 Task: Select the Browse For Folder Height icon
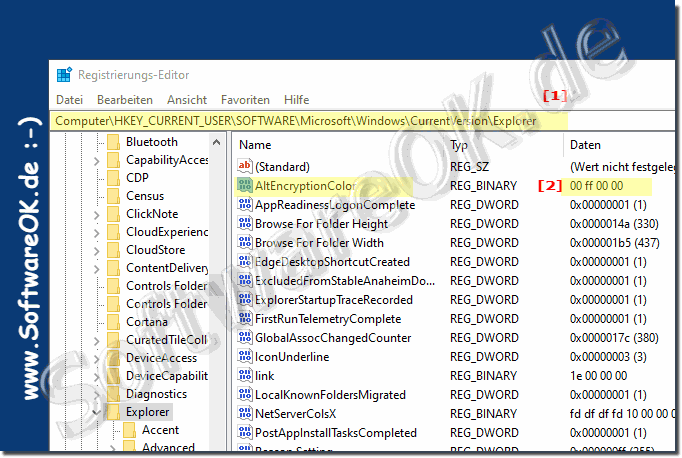point(245,224)
